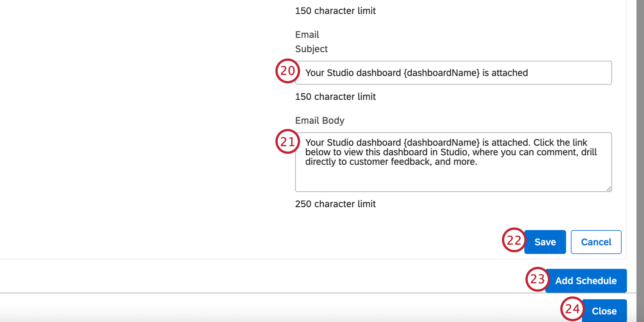Click inside the Email Body text area
644x322 pixels.
point(453,176)
